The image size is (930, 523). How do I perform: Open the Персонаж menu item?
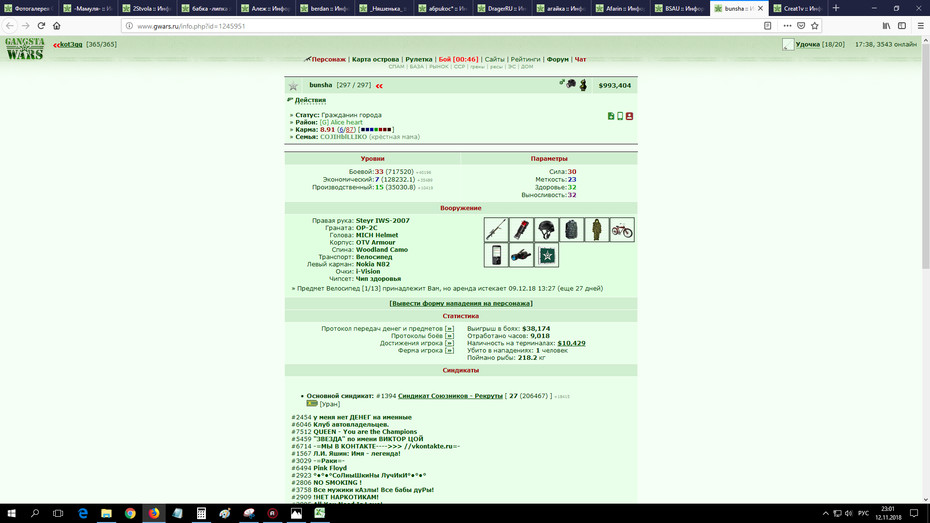[x=328, y=59]
